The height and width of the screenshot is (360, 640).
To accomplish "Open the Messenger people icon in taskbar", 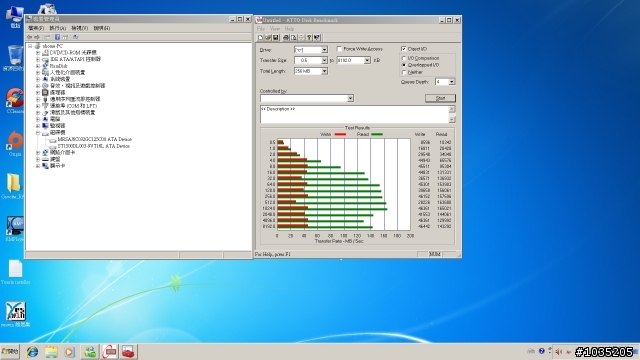I will (90, 352).
